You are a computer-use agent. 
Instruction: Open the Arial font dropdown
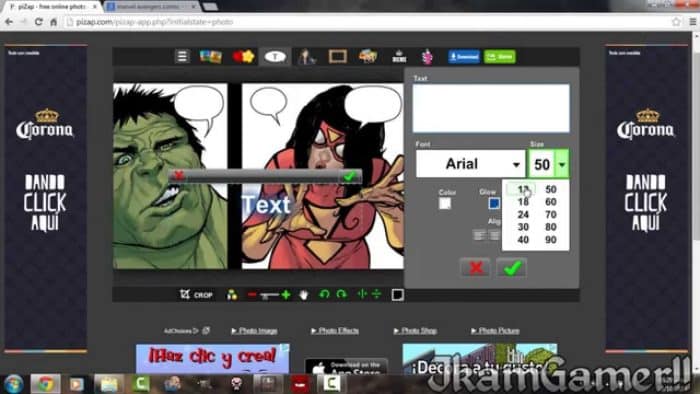point(471,164)
